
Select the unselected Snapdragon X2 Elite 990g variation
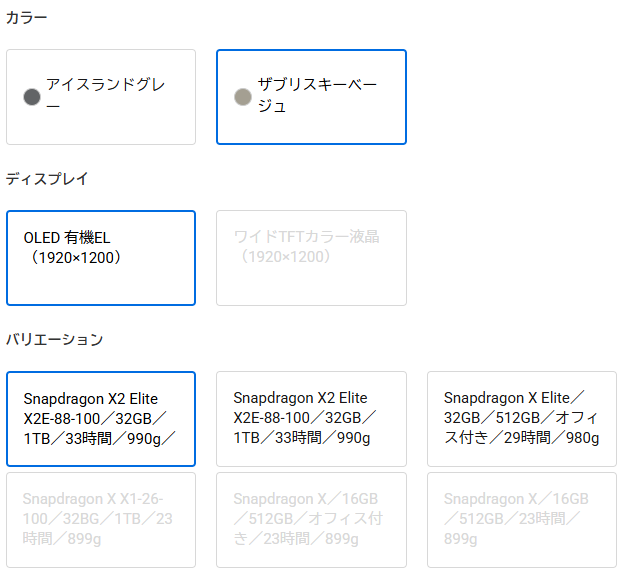point(311,418)
